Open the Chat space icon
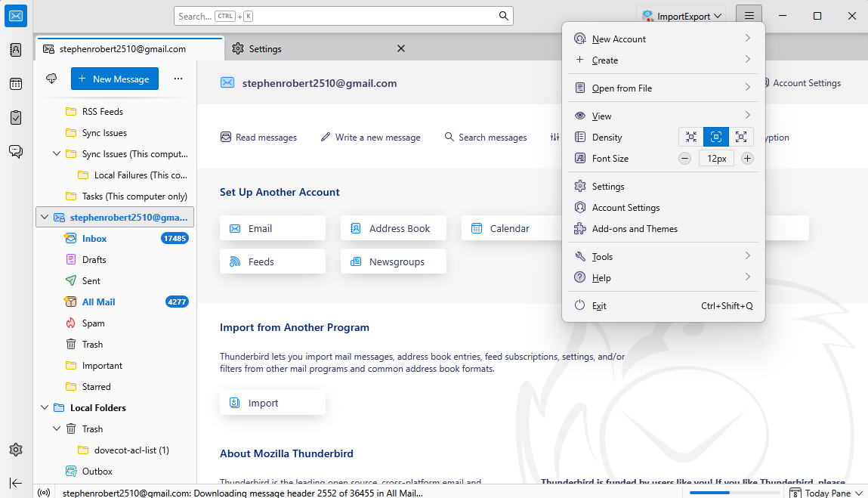Screen dimensions: 868x498 (15, 151)
